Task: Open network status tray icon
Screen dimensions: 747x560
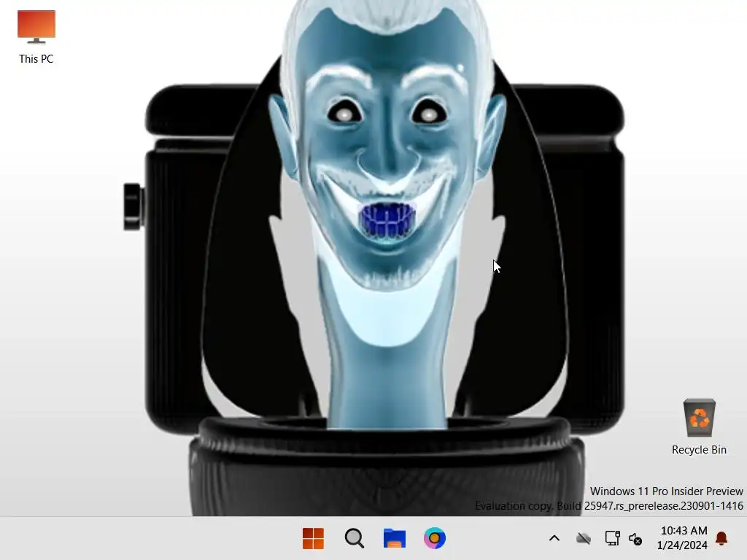Action: tap(612, 538)
